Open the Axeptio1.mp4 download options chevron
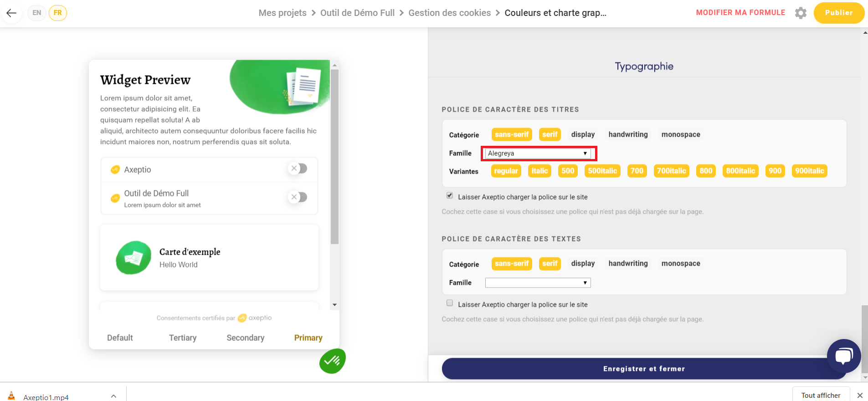The image size is (868, 401). (x=113, y=396)
